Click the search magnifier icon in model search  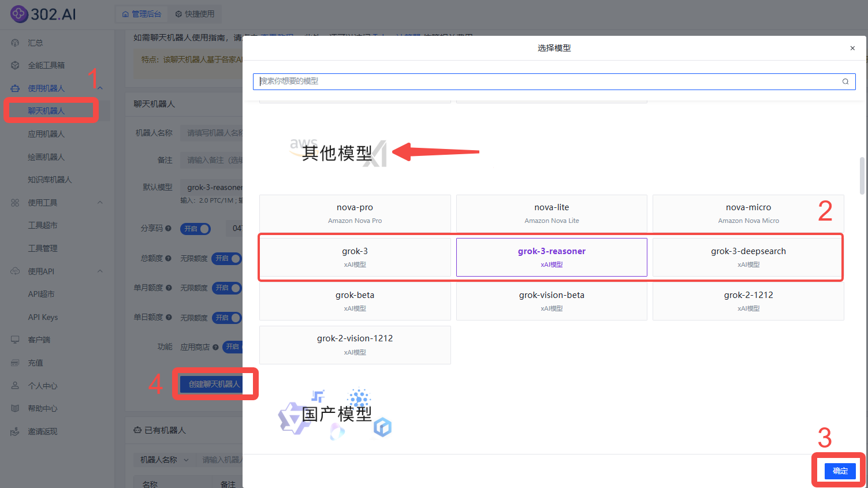coord(845,81)
